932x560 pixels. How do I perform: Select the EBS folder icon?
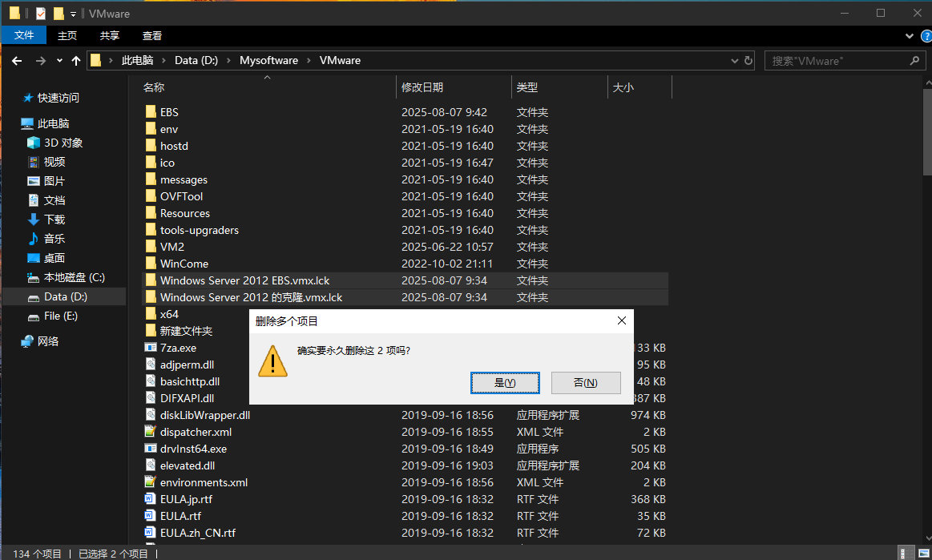click(x=151, y=112)
